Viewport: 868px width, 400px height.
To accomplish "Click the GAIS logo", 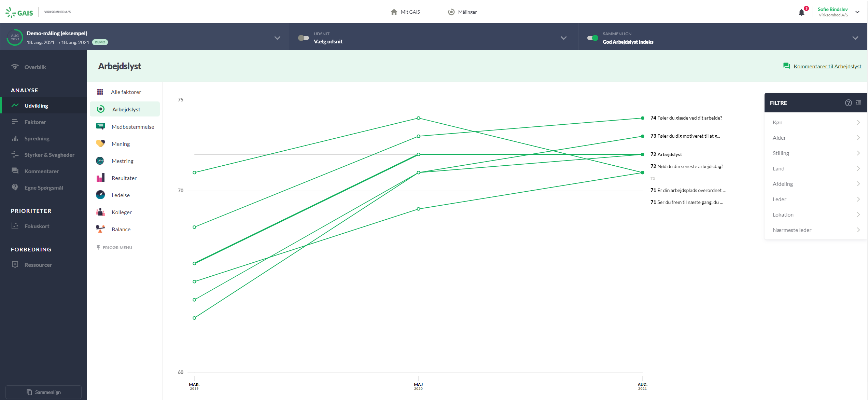I will [x=19, y=13].
